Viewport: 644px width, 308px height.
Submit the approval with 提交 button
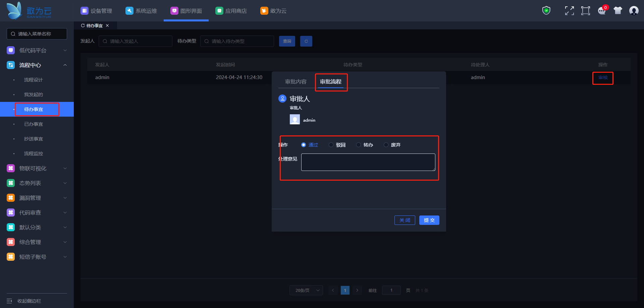(429, 220)
